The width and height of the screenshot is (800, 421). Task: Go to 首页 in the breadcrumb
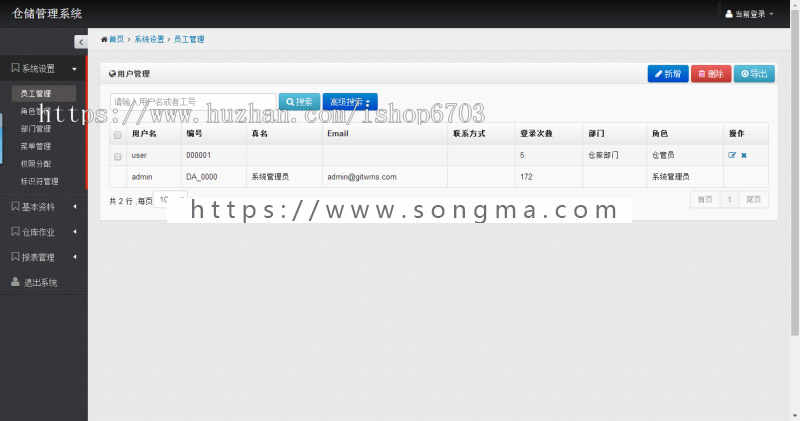pyautogui.click(x=116, y=39)
